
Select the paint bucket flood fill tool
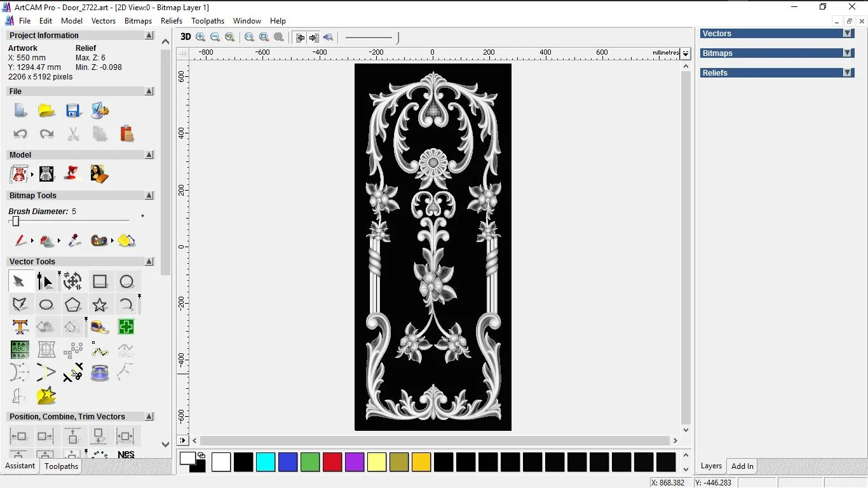click(46, 241)
